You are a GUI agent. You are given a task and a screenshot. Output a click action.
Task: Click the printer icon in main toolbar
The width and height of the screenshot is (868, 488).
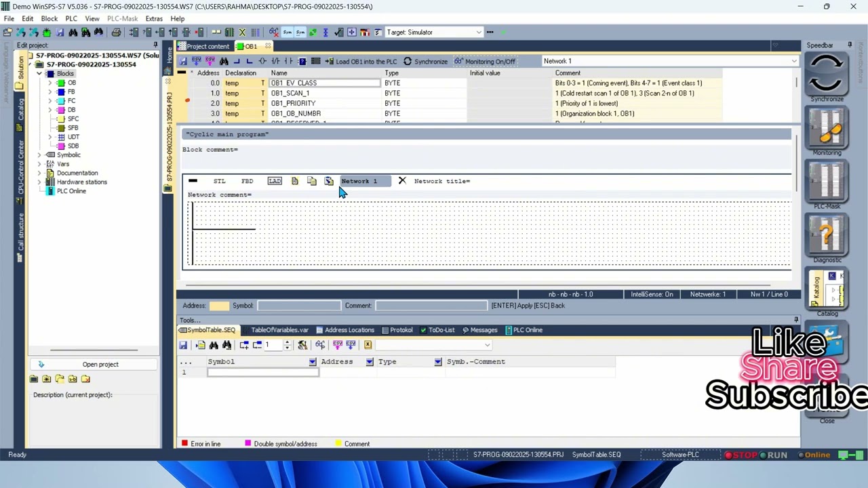click(116, 33)
